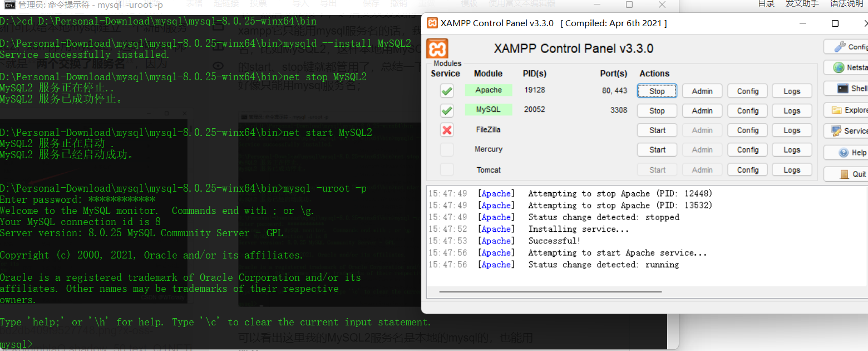The image size is (868, 351).
Task: Click the empty Tomcat service checkbox
Action: click(x=447, y=169)
